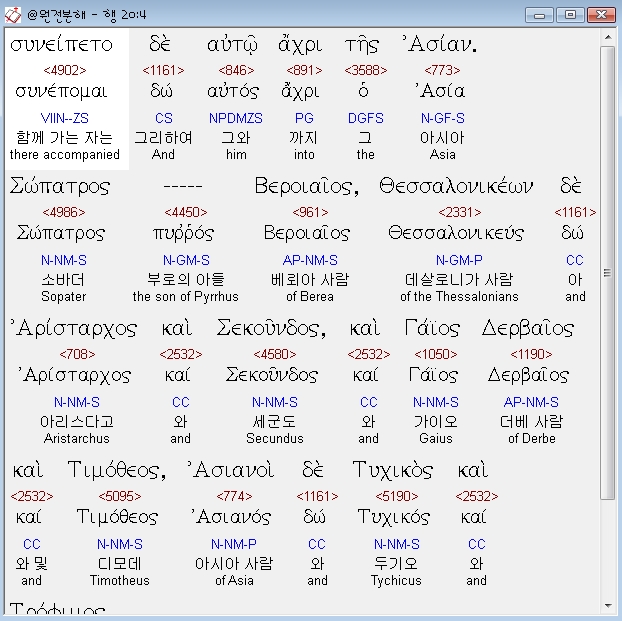This screenshot has height=621, width=622.
Task: Click the English gloss 'of Derbe'
Action: (x=532, y=438)
